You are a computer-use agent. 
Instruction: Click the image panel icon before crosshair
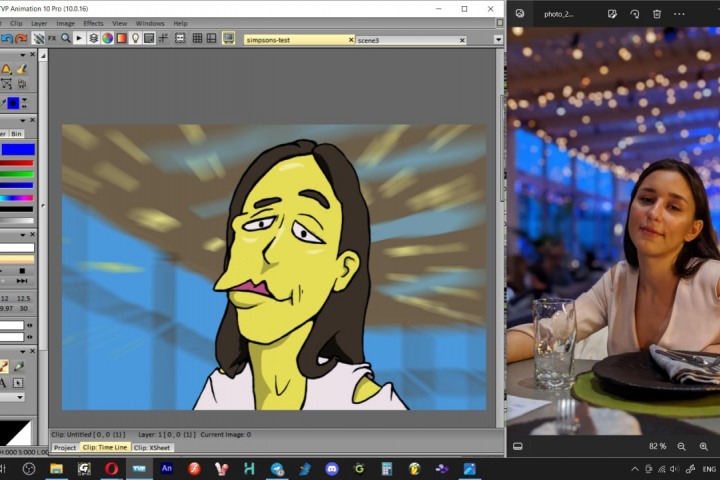click(149, 38)
